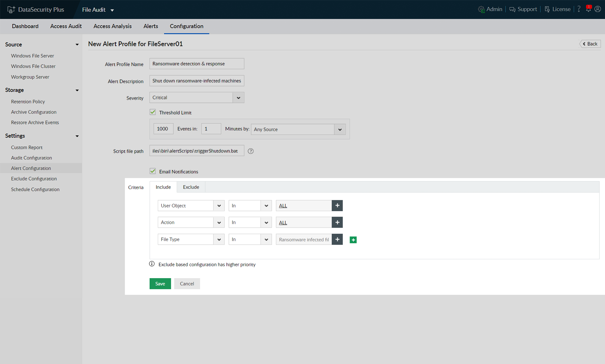Viewport: 605px width, 364px height.
Task: Add value for Action criteria
Action: click(337, 222)
